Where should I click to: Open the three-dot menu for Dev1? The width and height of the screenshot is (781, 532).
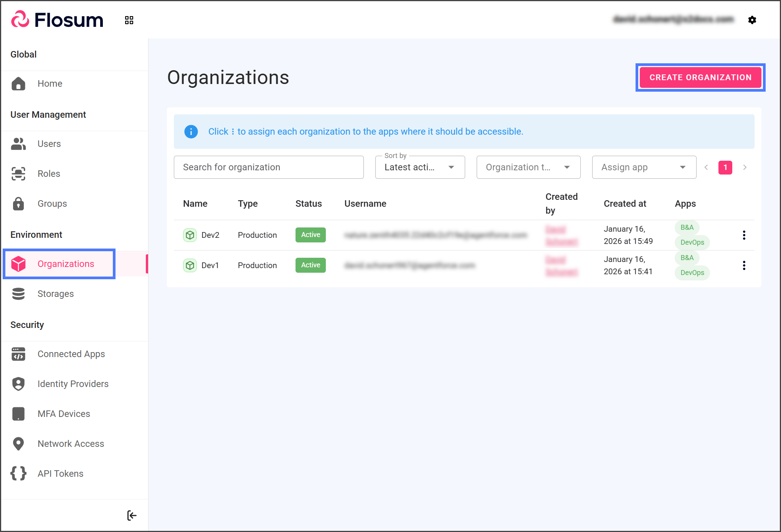[x=744, y=265]
